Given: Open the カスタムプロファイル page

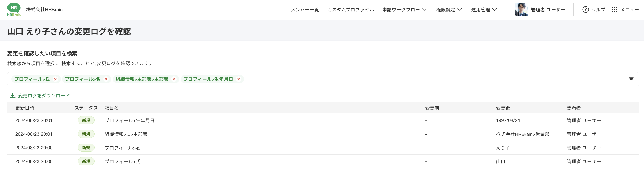Looking at the screenshot, I should pyautogui.click(x=350, y=10).
